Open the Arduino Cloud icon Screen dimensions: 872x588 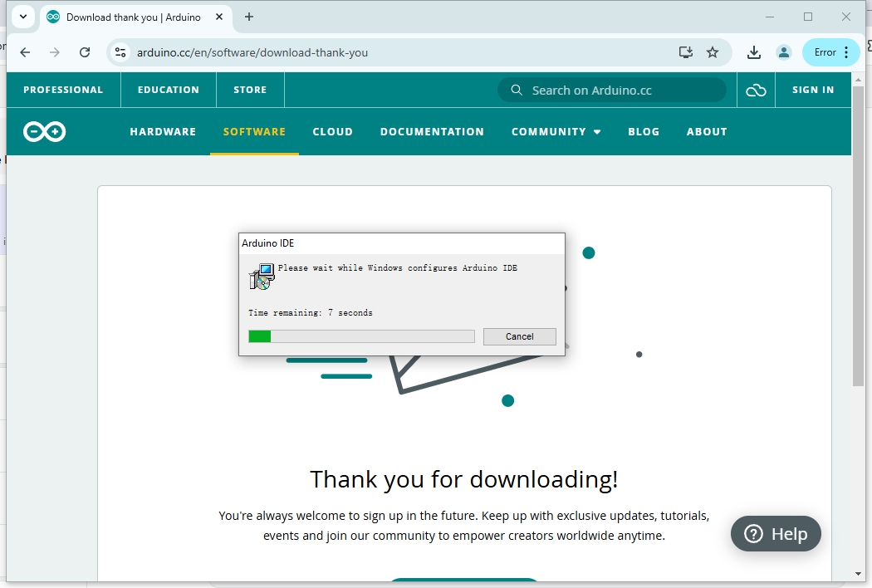click(x=756, y=91)
